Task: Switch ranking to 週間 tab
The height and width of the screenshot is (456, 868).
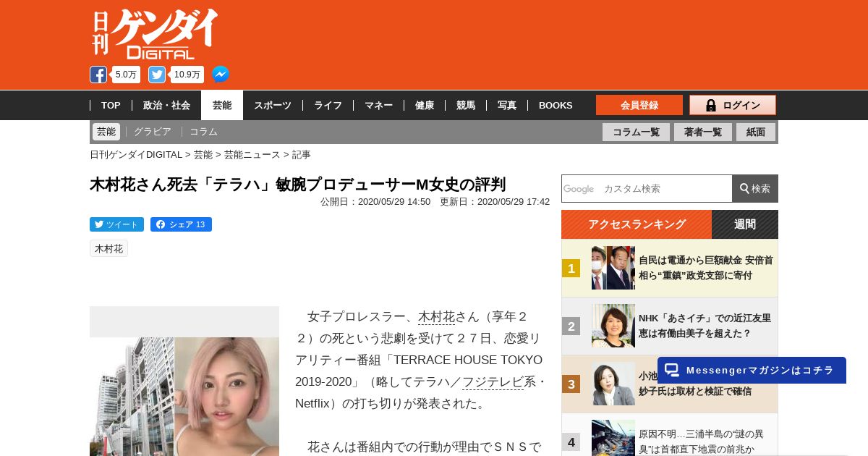Action: click(x=745, y=224)
